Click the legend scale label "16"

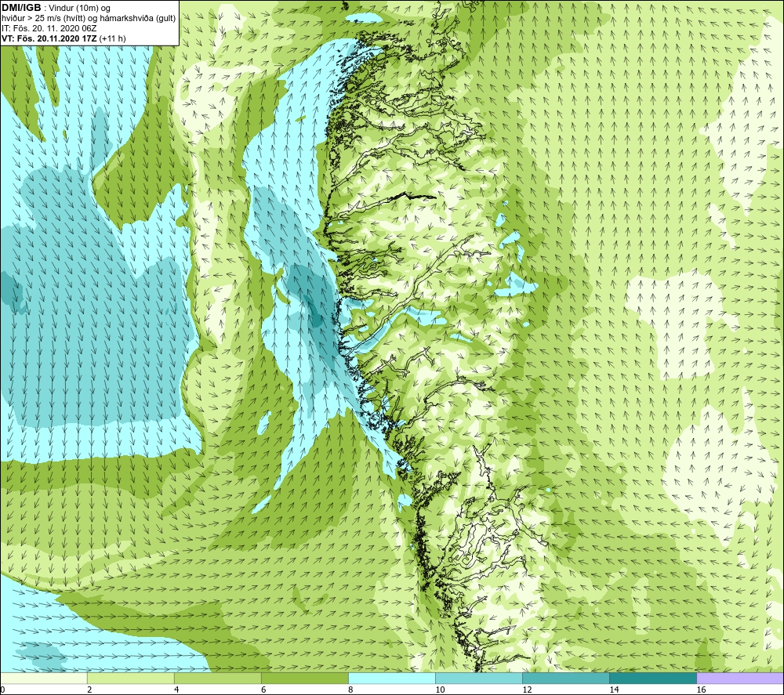[x=701, y=690]
